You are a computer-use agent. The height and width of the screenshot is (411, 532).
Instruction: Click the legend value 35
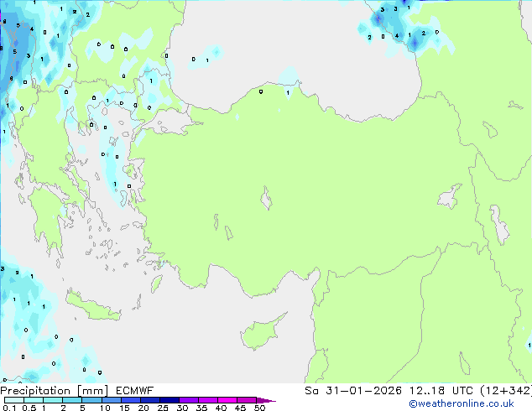pyautogui.click(x=201, y=408)
